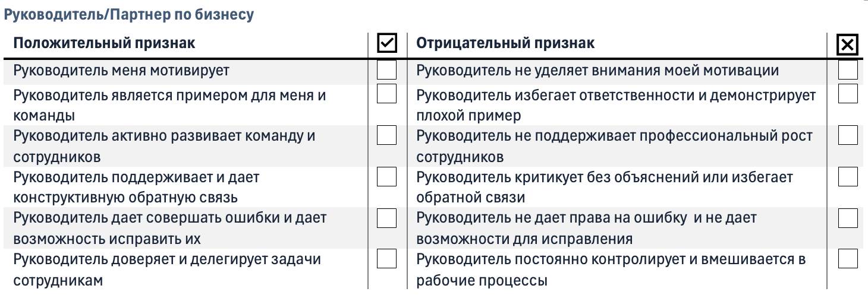
Task: Check the box for "Руководитель меня мотивирует"
Action: [386, 70]
